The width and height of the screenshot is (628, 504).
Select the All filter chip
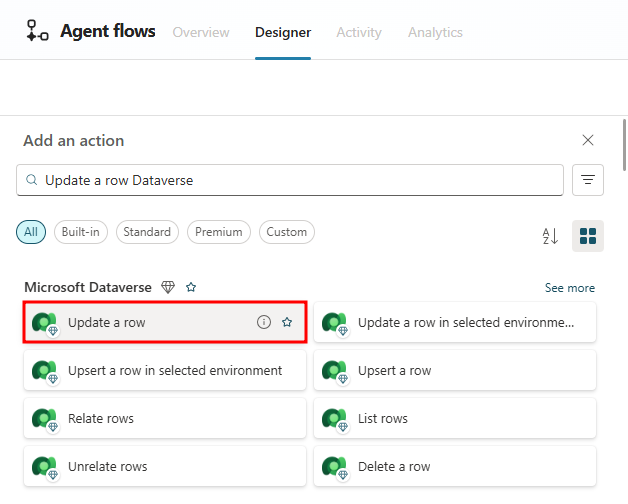coord(31,232)
